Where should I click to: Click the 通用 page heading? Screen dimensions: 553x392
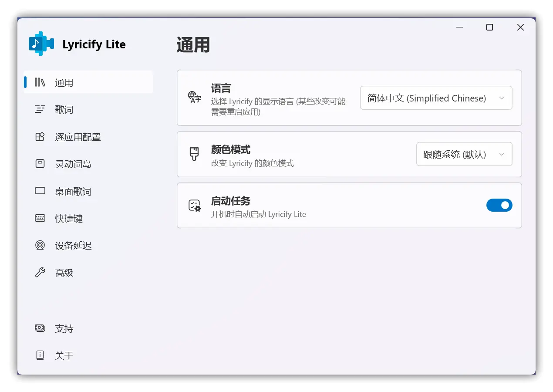click(x=193, y=45)
